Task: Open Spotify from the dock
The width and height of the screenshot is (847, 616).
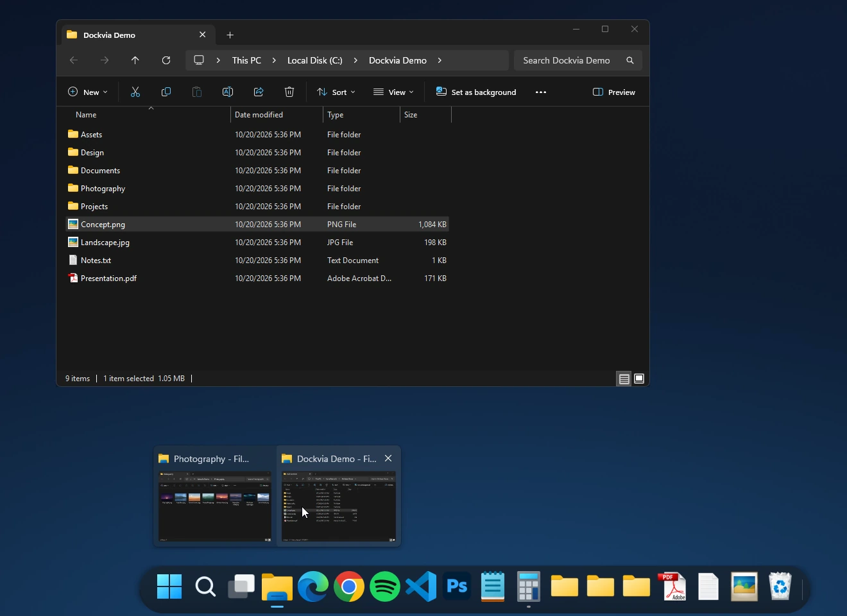Action: [385, 586]
